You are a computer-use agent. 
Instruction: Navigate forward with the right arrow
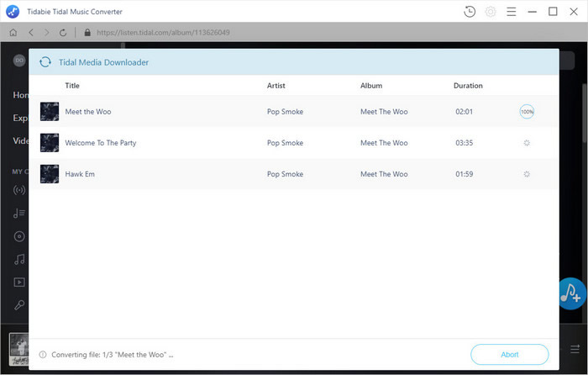pyautogui.click(x=46, y=33)
